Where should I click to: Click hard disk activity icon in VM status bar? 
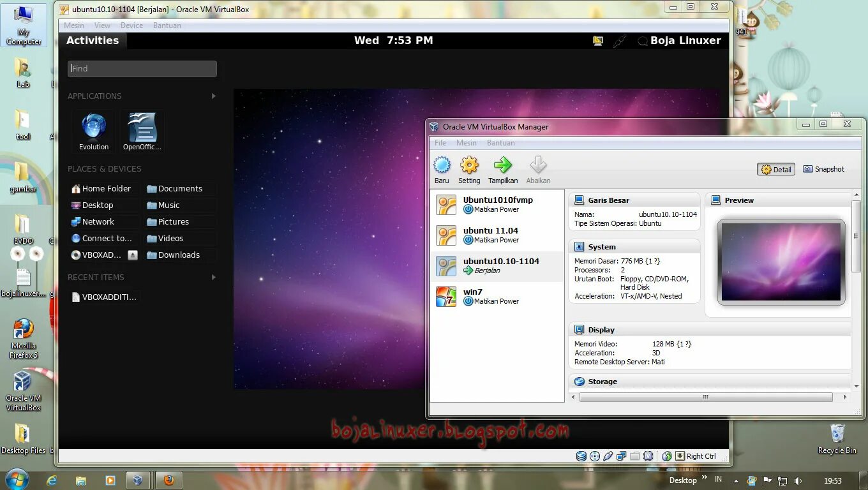tap(581, 456)
